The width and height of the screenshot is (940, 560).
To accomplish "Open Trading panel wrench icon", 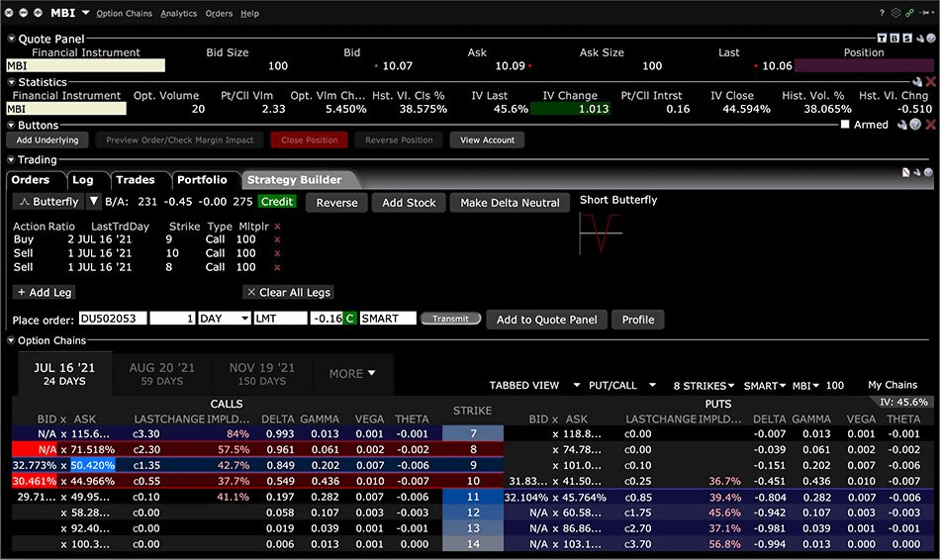I will (x=917, y=173).
